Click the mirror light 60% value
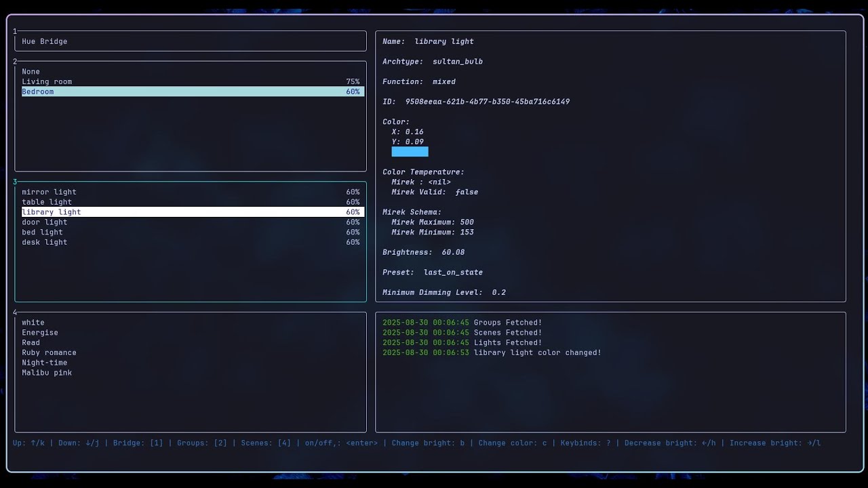The image size is (868, 488). click(x=353, y=192)
